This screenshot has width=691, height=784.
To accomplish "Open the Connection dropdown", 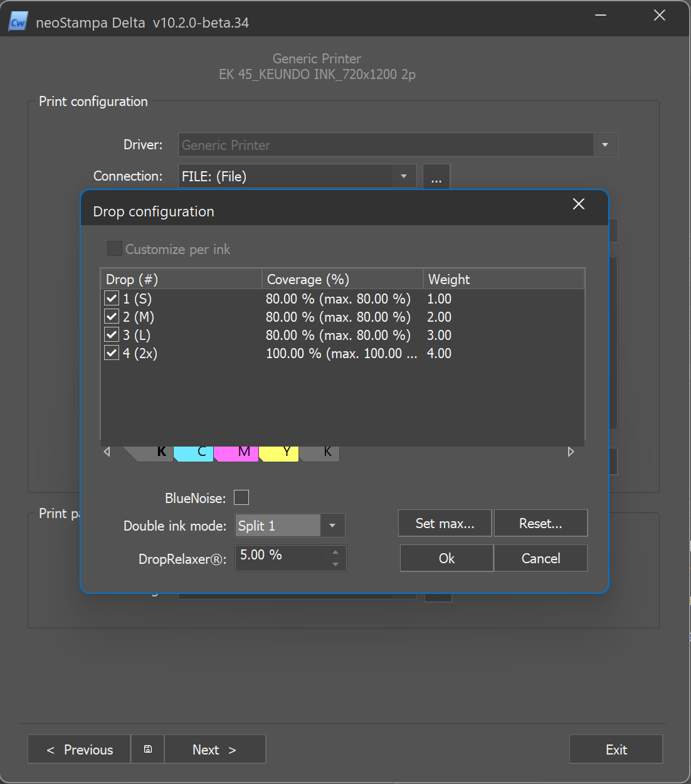I will 404,176.
